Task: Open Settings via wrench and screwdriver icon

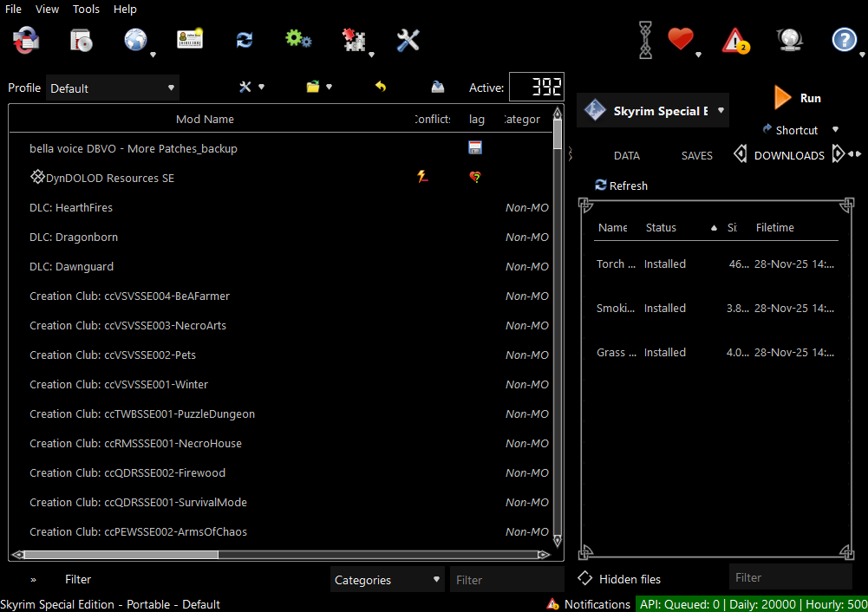Action: click(x=408, y=40)
